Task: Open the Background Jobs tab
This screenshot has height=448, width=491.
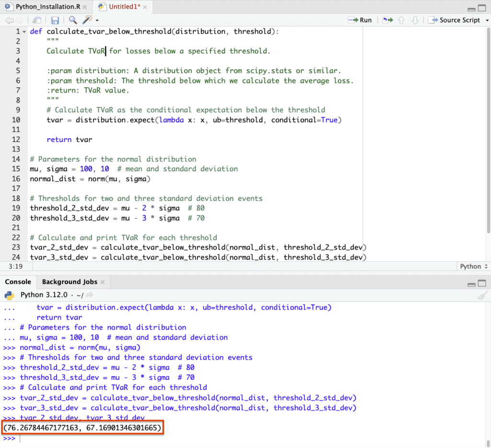Action: tap(70, 282)
